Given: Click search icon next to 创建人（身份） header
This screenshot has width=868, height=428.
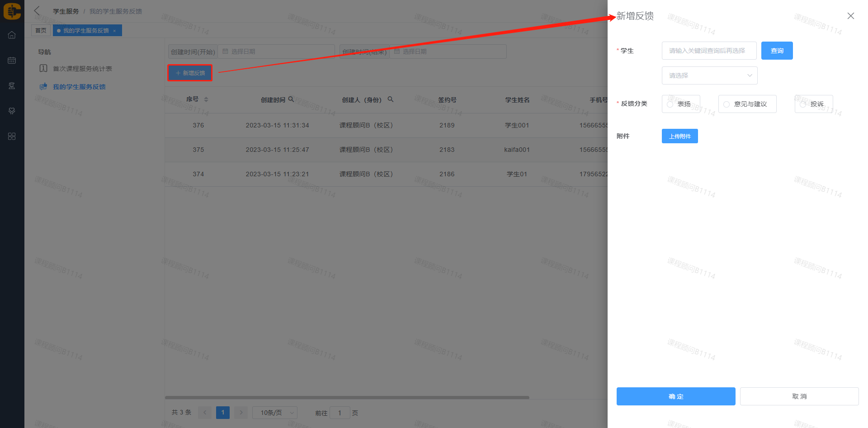Looking at the screenshot, I should point(391,99).
